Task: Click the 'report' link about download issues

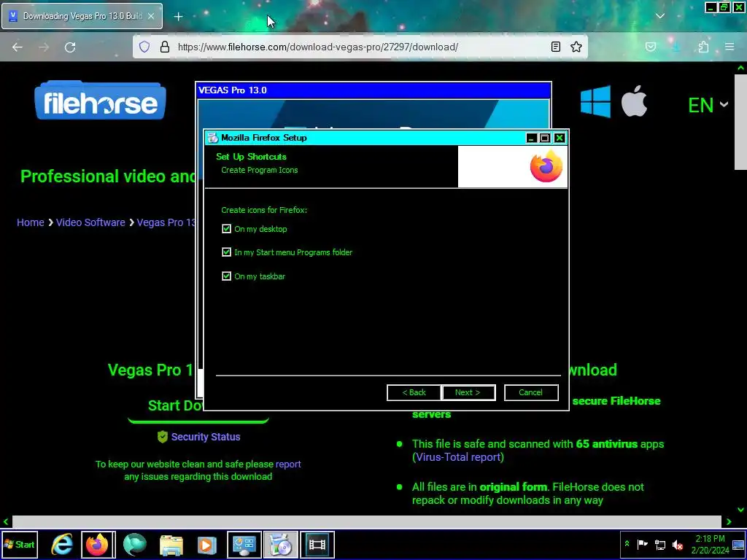Action: pos(288,464)
